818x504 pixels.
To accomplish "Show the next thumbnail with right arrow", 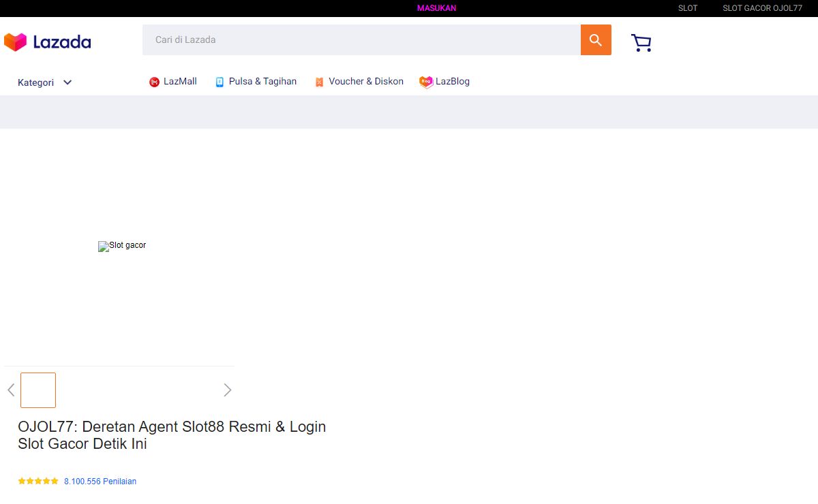I will [228, 390].
